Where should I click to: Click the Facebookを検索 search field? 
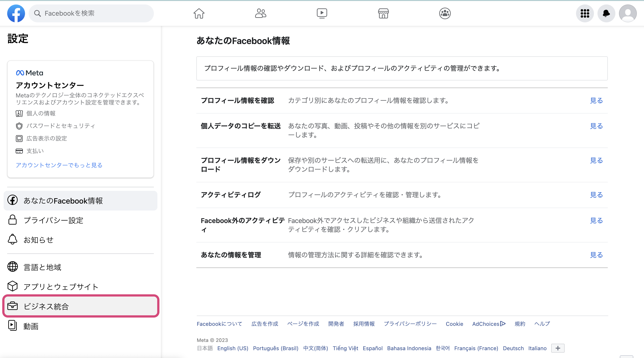pos(91,13)
